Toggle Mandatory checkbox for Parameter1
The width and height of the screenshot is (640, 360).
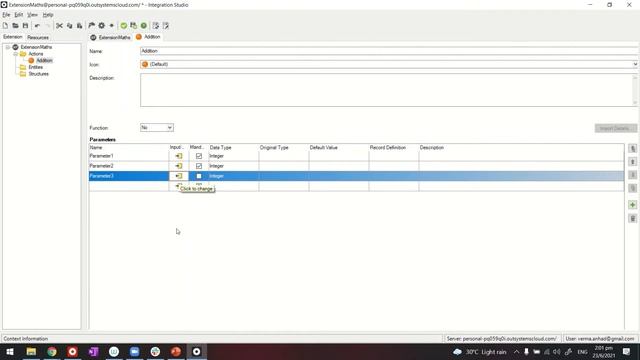(199, 156)
